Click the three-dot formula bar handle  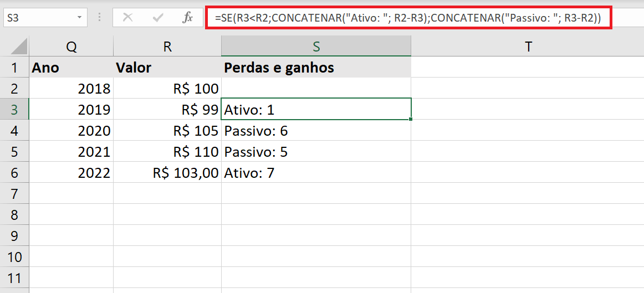[100, 18]
